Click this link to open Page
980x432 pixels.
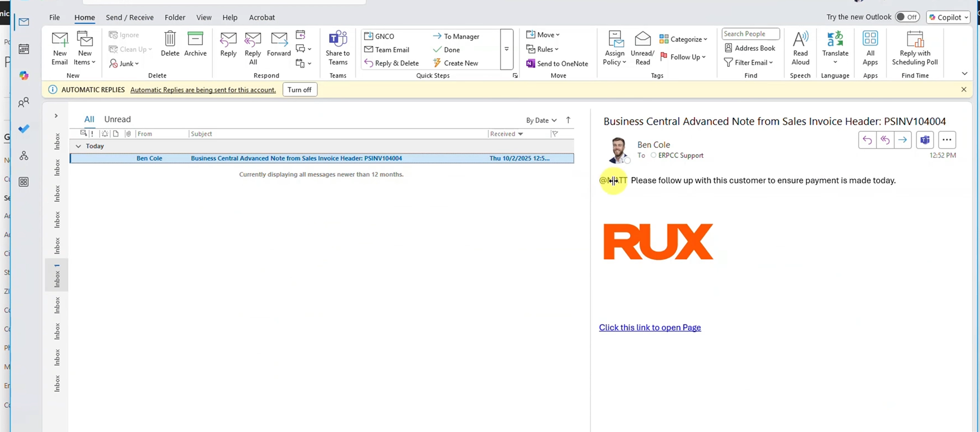pyautogui.click(x=650, y=328)
